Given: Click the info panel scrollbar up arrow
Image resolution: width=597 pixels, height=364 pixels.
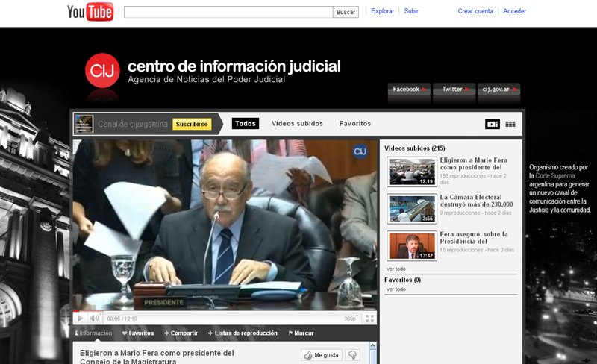Looking at the screenshot, I should click(x=372, y=345).
